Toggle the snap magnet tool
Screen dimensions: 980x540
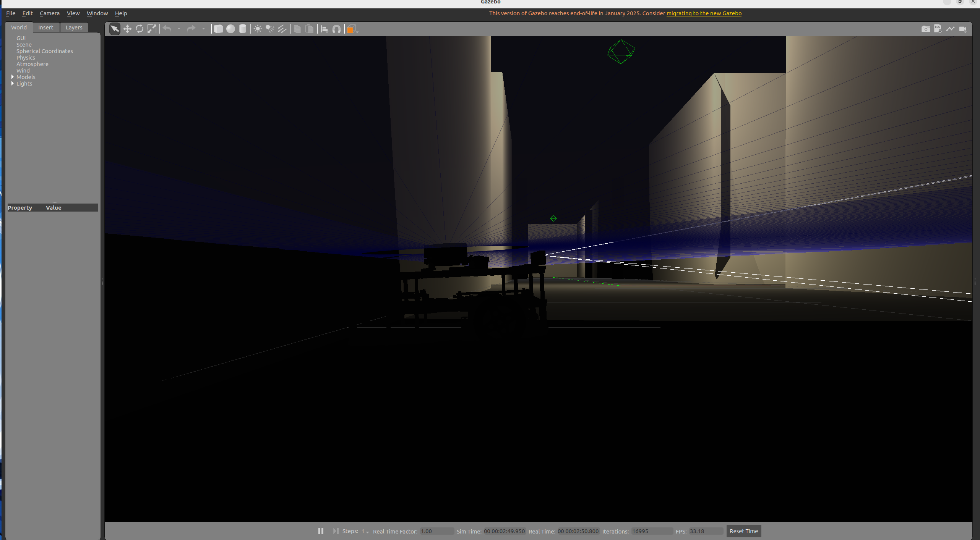(336, 29)
